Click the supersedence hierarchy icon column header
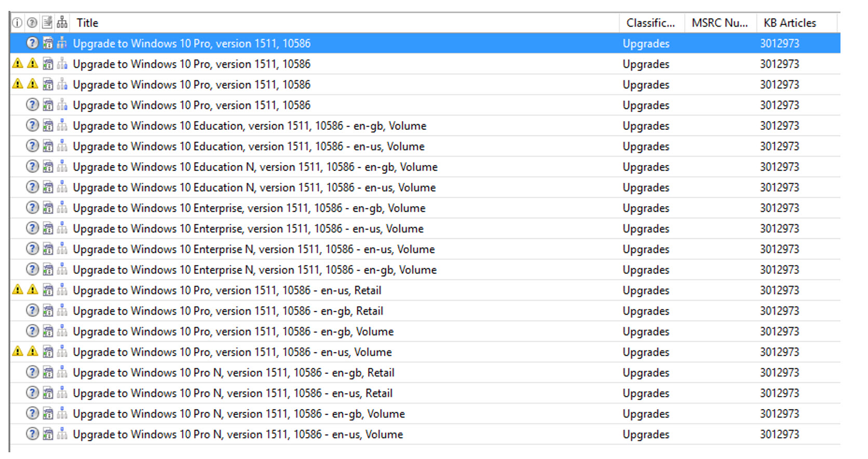The height and width of the screenshot is (459, 868). tap(62, 23)
